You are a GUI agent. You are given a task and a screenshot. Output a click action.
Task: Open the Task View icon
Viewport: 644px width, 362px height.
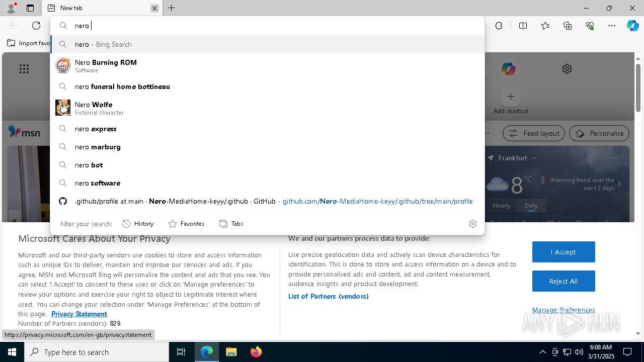coord(181,352)
